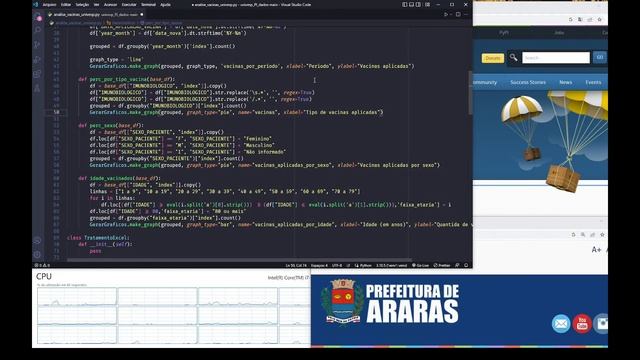
Task: Click the magnifier icon on Python site
Action: (513, 58)
